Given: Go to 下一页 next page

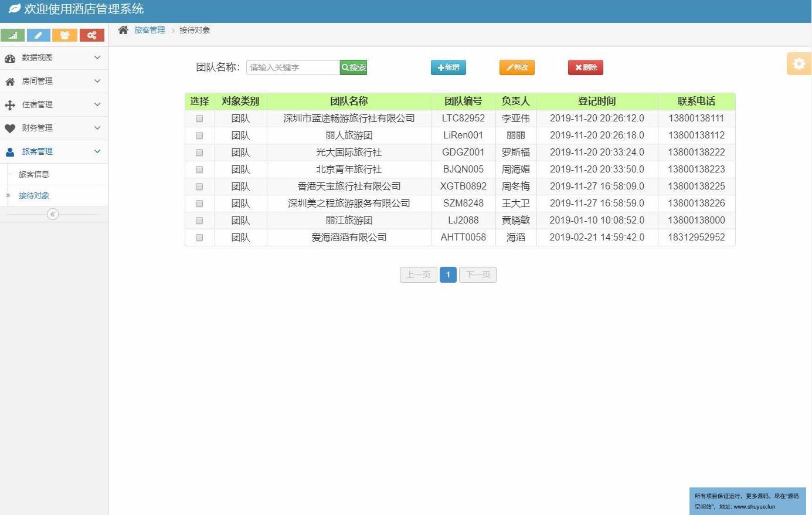Looking at the screenshot, I should pos(478,275).
